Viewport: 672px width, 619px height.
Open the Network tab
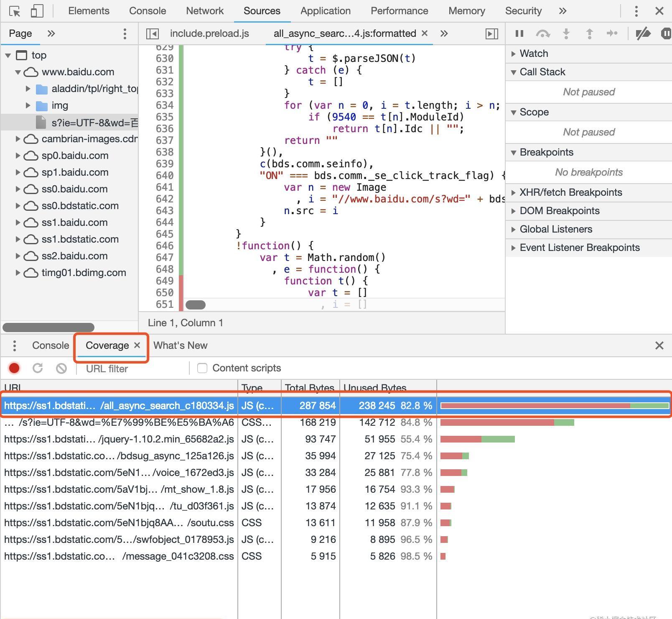(205, 11)
